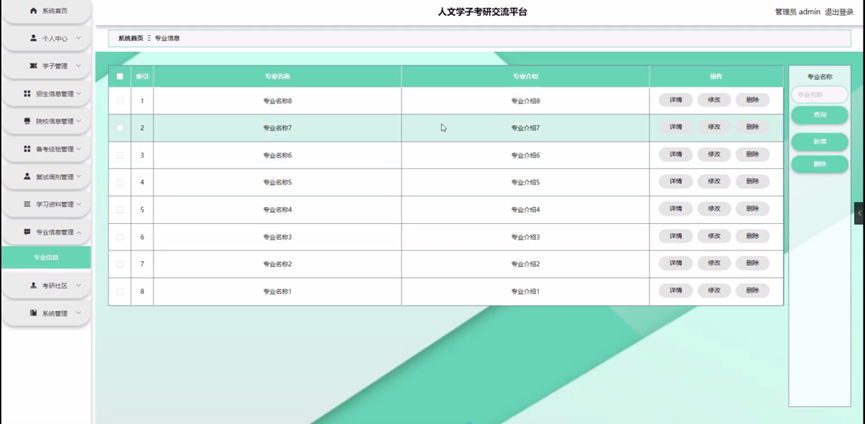Screen dimensions: 865x424
Task: Click the grid icon beside 招生信息管理
Action: 27,94
